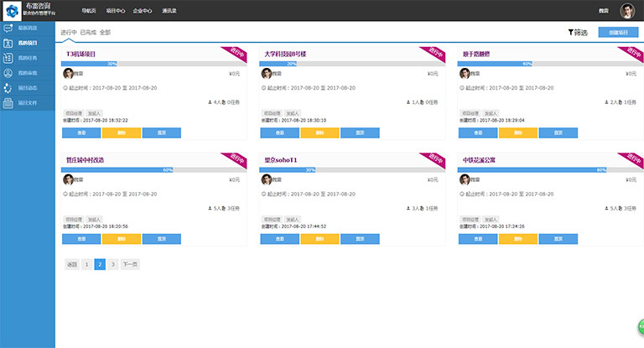Image resolution: width=644 pixels, height=348 pixels.
Task: Click the members icon beside 4人 on T3 card
Action: [x=210, y=102]
